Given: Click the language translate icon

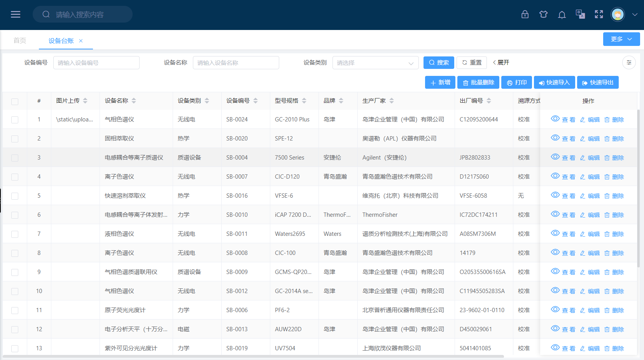Looking at the screenshot, I should [580, 14].
